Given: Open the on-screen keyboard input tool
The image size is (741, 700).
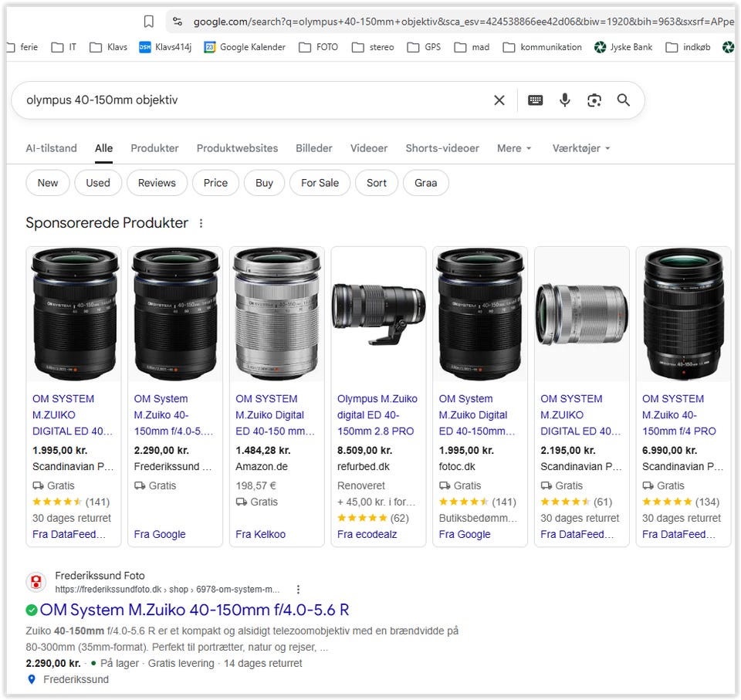Looking at the screenshot, I should [x=535, y=100].
